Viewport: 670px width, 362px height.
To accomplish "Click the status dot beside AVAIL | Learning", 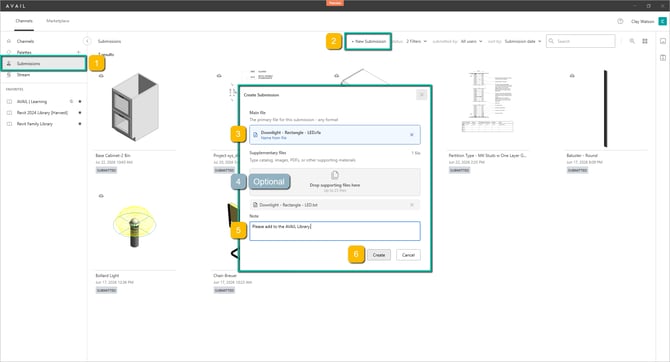I will (80, 102).
